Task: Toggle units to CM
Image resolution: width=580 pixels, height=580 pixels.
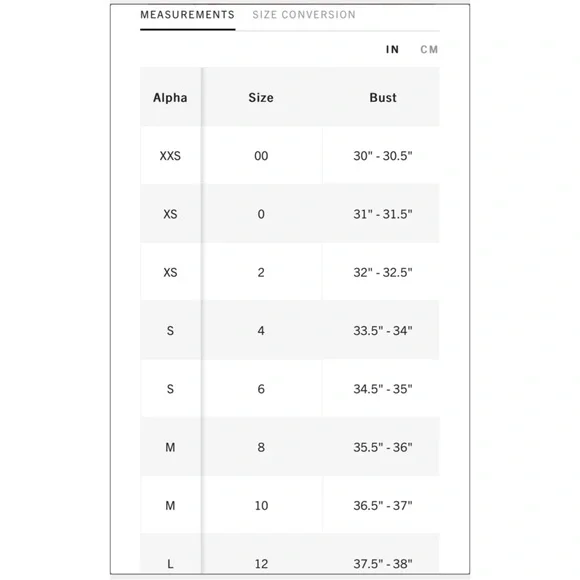Action: [x=429, y=49]
